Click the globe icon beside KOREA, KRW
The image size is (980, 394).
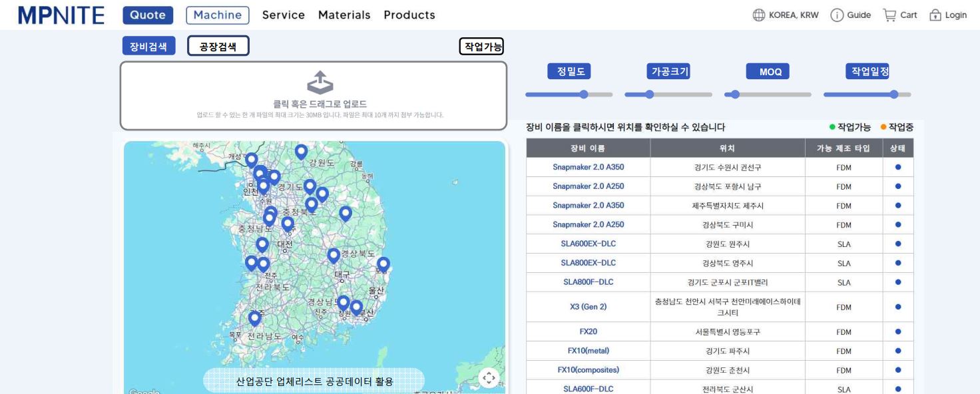click(759, 15)
